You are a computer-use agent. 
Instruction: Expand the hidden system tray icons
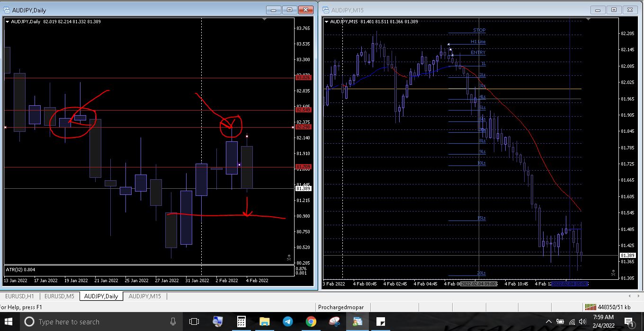pyautogui.click(x=548, y=322)
